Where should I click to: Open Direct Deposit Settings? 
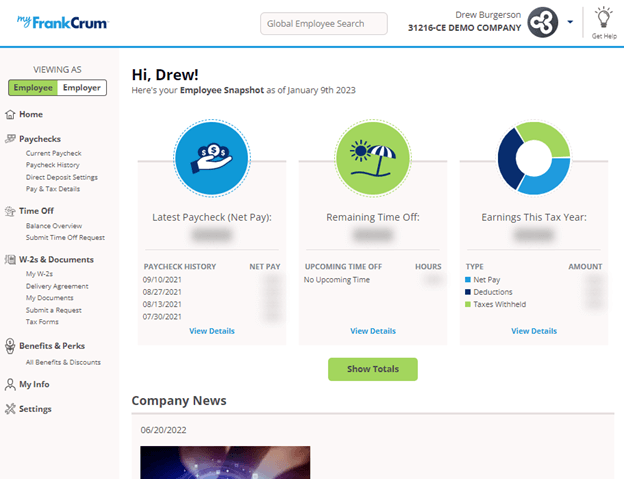point(62,177)
